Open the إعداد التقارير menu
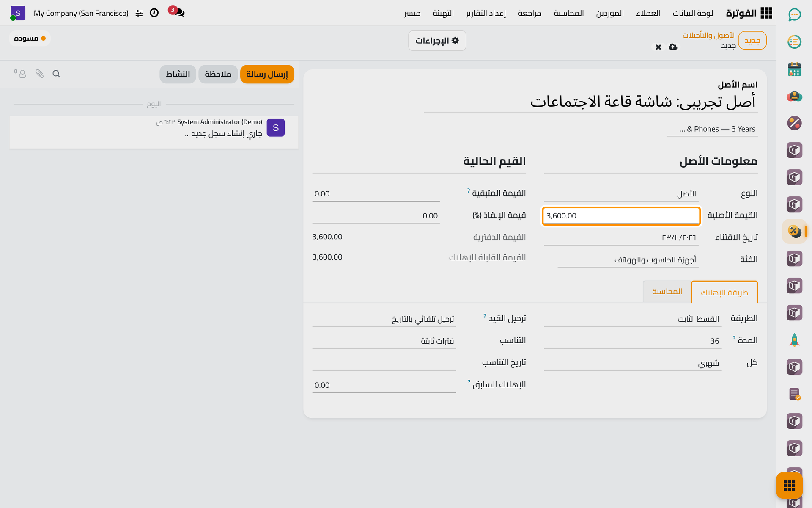The image size is (812, 508). click(486, 13)
